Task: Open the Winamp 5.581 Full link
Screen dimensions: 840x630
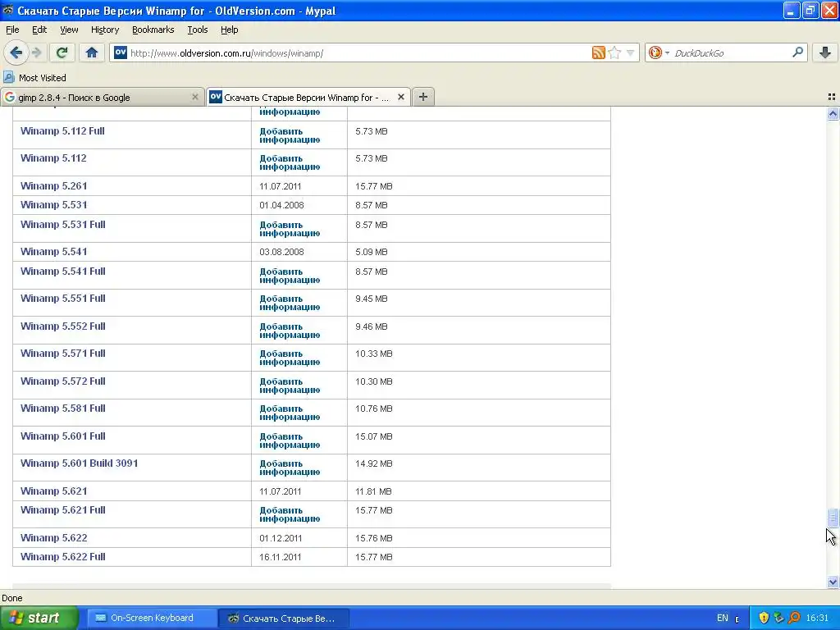Action: point(62,408)
